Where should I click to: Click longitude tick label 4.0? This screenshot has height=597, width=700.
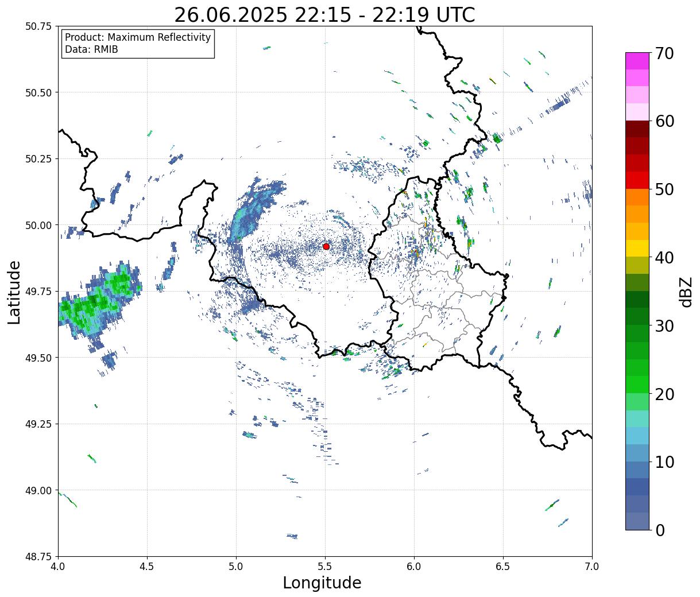tap(58, 567)
